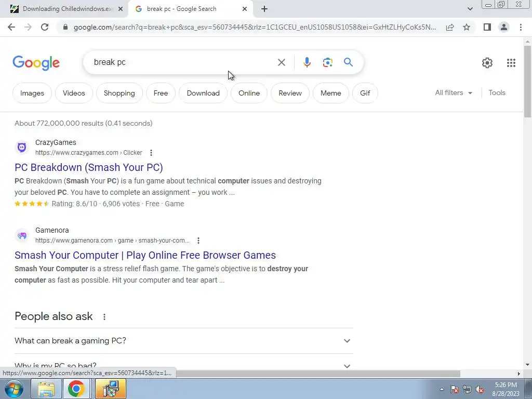Click the muted volume tray icon
This screenshot has width=532, height=399.
click(x=480, y=390)
